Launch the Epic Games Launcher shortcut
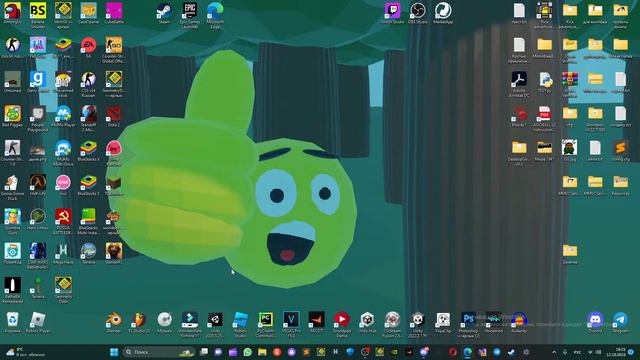 pos(190,15)
